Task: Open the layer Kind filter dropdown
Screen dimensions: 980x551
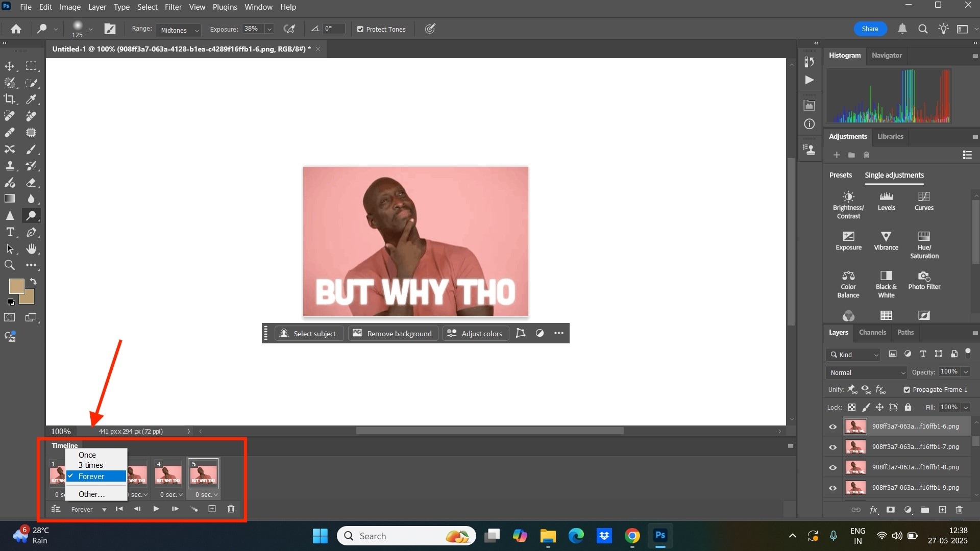Action: 853,355
